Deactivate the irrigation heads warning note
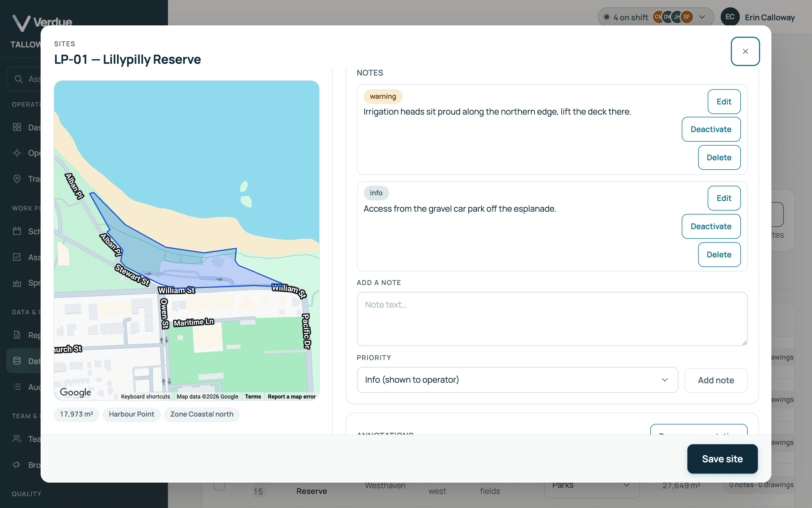This screenshot has width=812, height=508. 711,129
